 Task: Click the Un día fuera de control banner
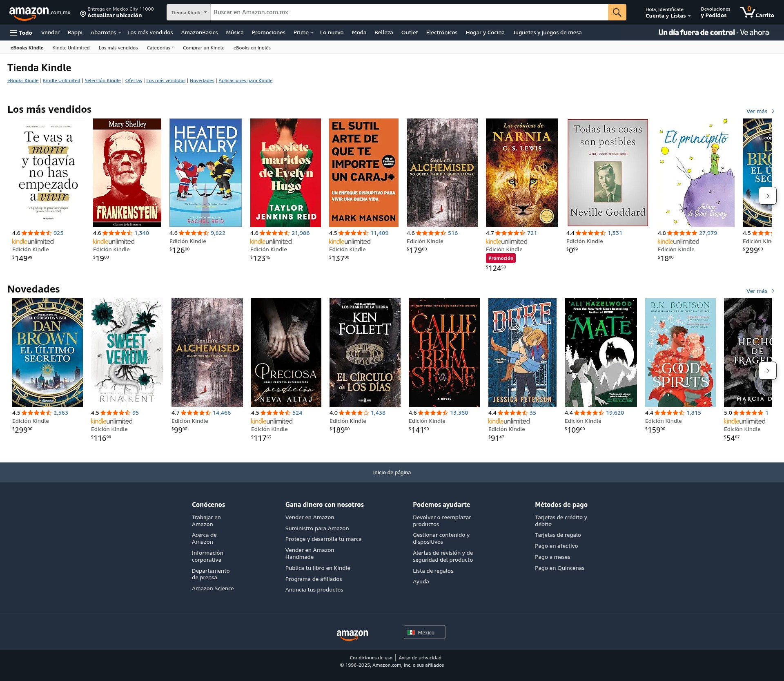714,33
